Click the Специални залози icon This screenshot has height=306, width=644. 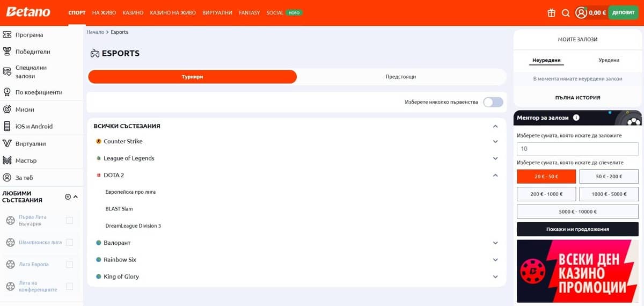7,71
